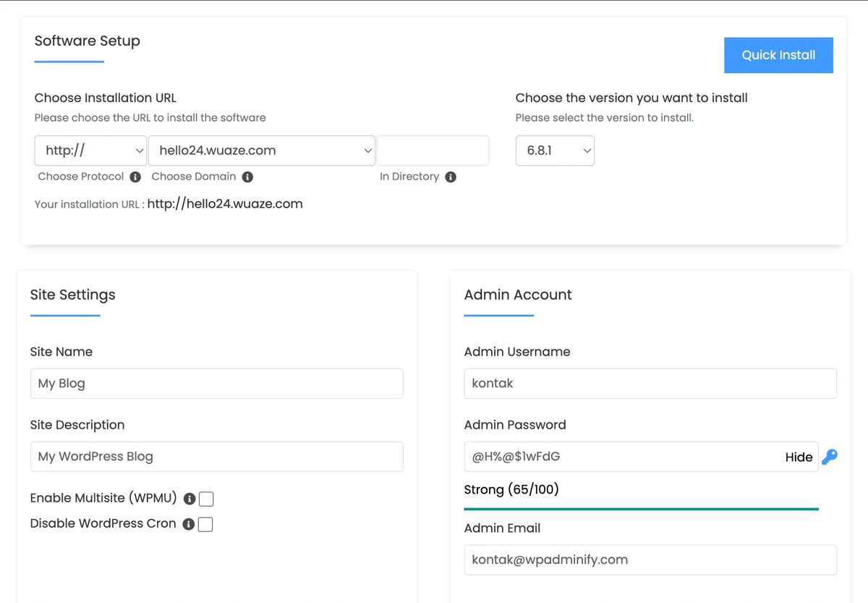Enable Multisite (WPMU) checkbox
This screenshot has width=868, height=603.
click(x=206, y=499)
